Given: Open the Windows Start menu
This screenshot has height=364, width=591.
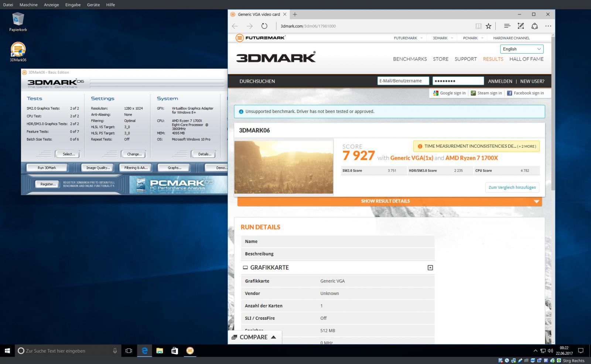Looking at the screenshot, I should point(7,351).
